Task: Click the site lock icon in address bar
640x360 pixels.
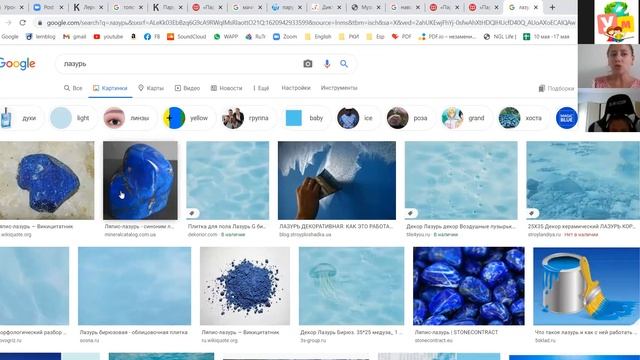Action: 40,23
